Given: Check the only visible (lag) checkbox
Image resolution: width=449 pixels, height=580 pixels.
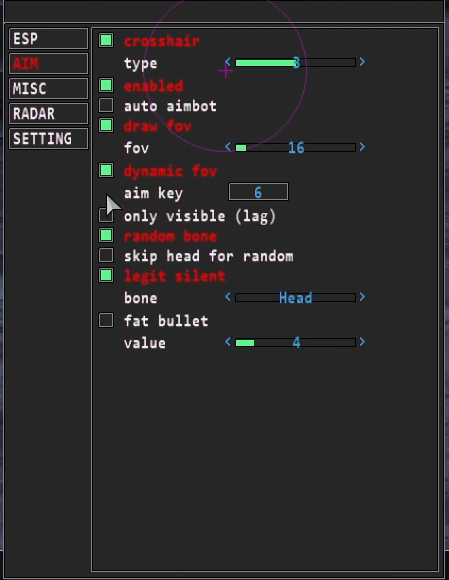Looking at the screenshot, I should [106, 215].
